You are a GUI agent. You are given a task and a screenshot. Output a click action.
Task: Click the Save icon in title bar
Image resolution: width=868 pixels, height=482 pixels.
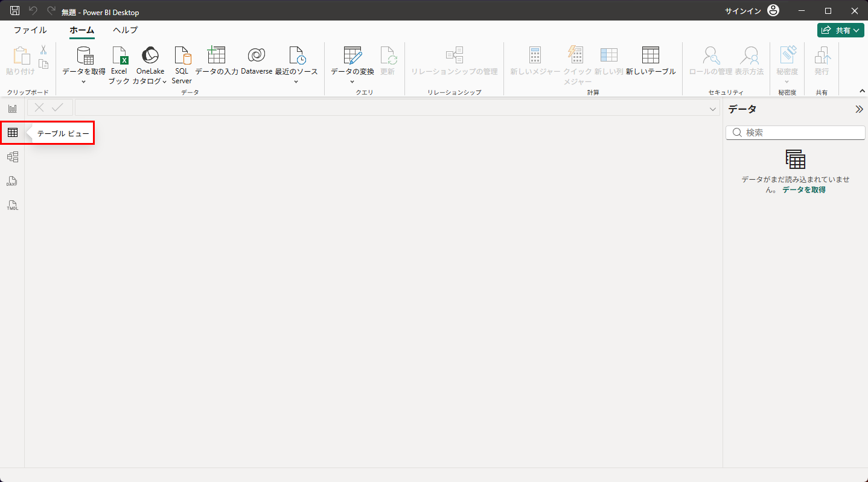pos(15,11)
